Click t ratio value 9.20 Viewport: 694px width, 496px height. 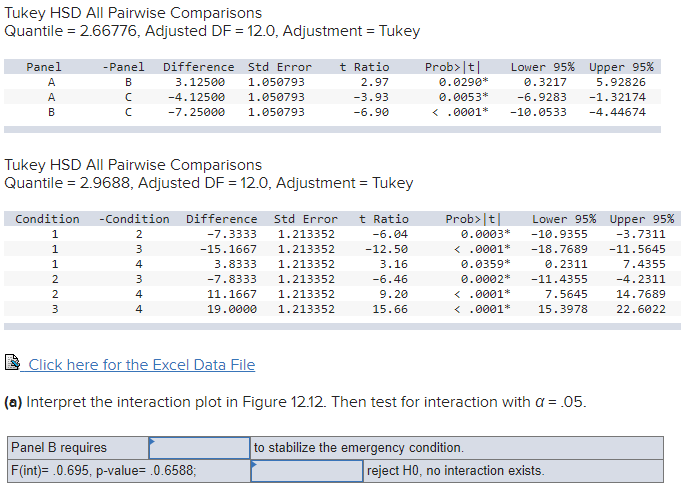click(x=393, y=294)
